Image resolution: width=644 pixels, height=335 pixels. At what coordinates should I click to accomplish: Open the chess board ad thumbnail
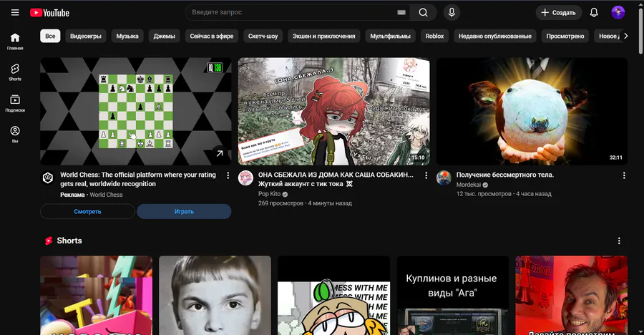tap(135, 112)
